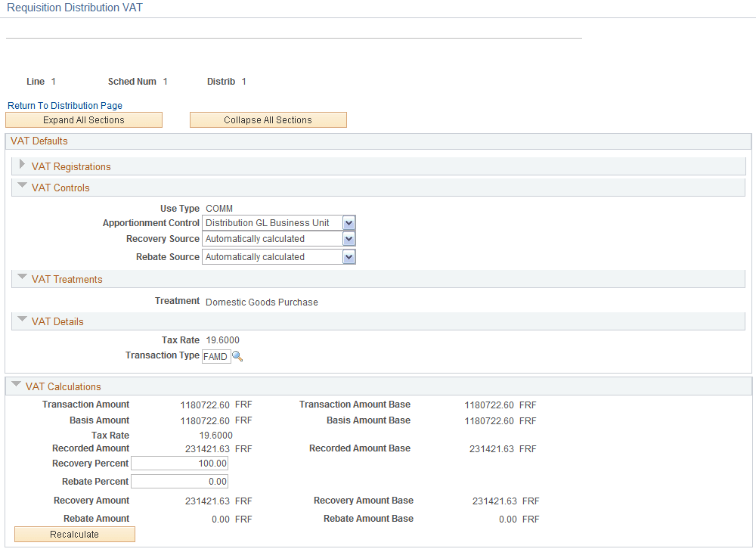Image resolution: width=756 pixels, height=552 pixels.
Task: Select the Use Type value COMM
Action: click(219, 209)
